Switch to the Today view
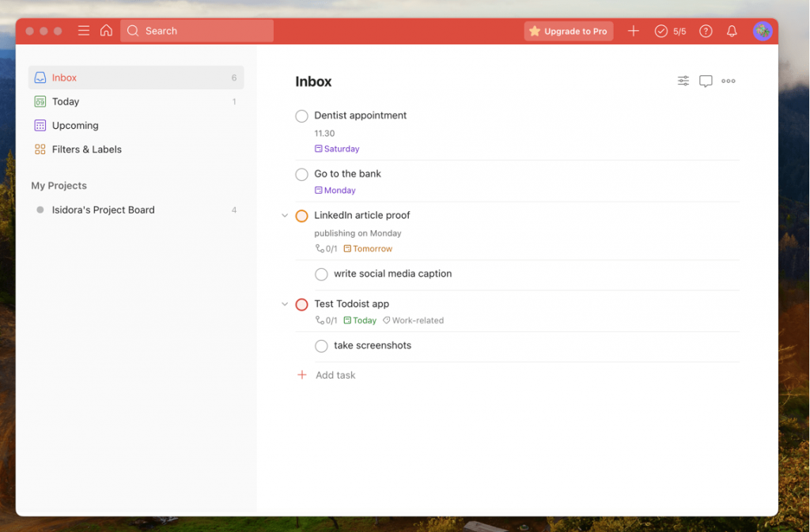The width and height of the screenshot is (810, 532). tap(65, 101)
